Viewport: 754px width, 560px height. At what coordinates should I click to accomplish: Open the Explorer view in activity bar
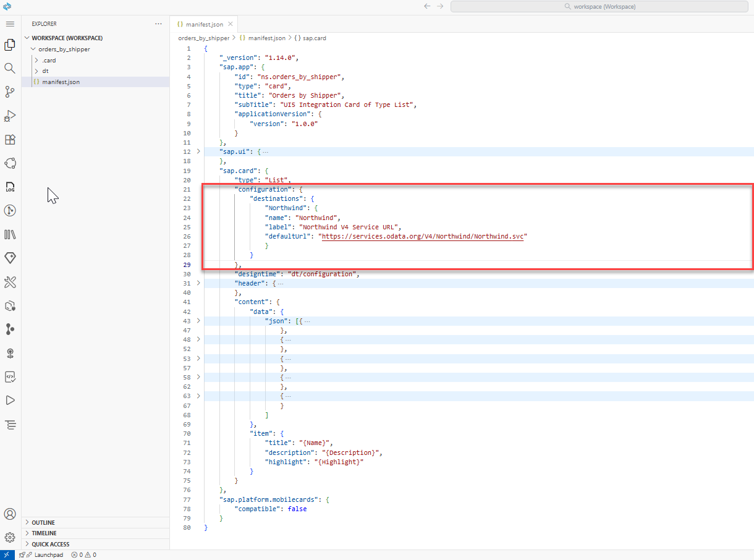(10, 45)
